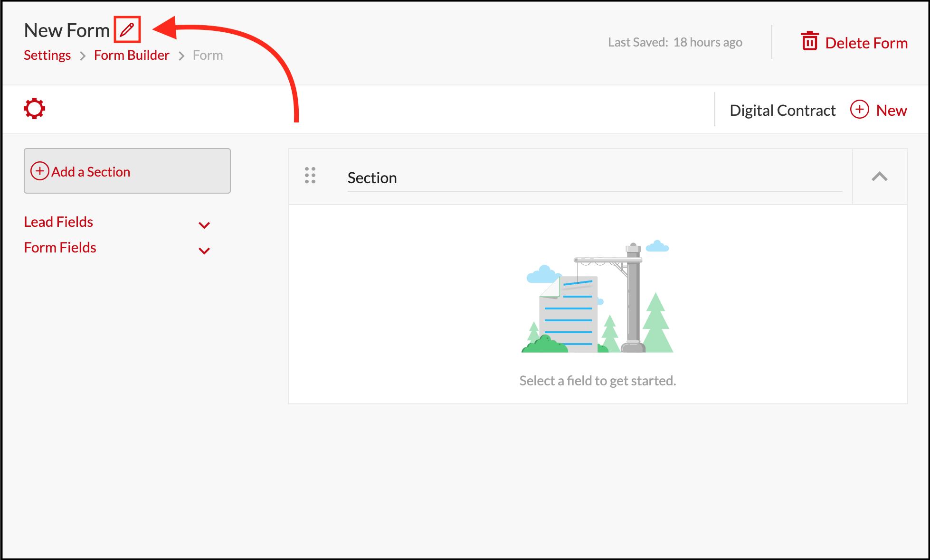Click the Form breadcrumb item
The image size is (930, 560).
[x=208, y=56]
